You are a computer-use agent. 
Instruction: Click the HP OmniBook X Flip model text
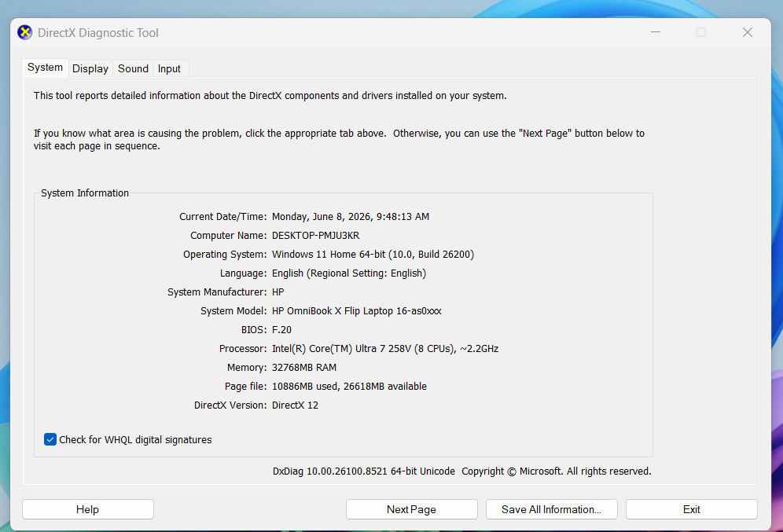(x=357, y=311)
